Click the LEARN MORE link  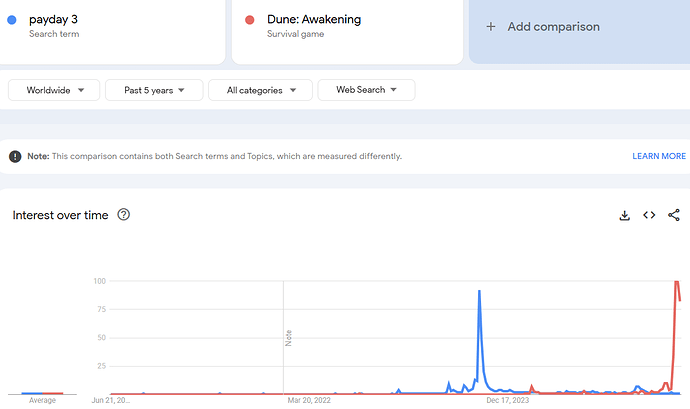[659, 156]
